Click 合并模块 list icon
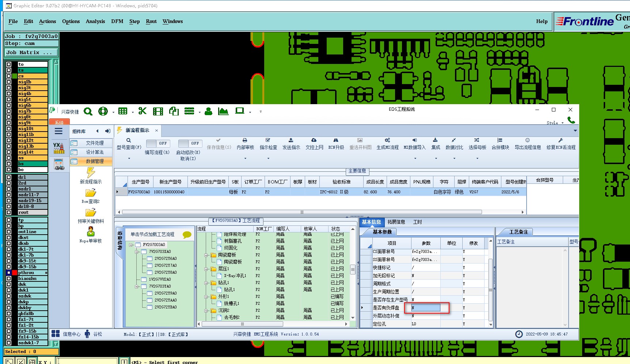Image resolution: width=630 pixels, height=364 pixels. (x=500, y=140)
